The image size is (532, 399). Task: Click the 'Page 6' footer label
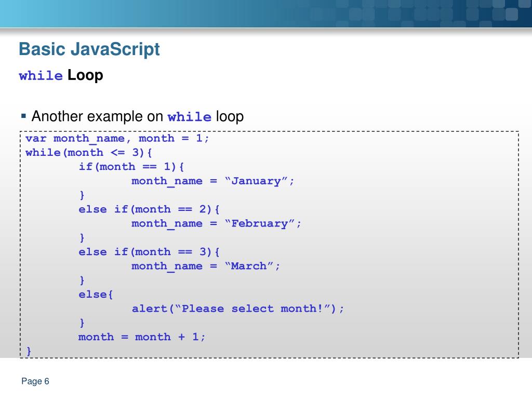[35, 381]
